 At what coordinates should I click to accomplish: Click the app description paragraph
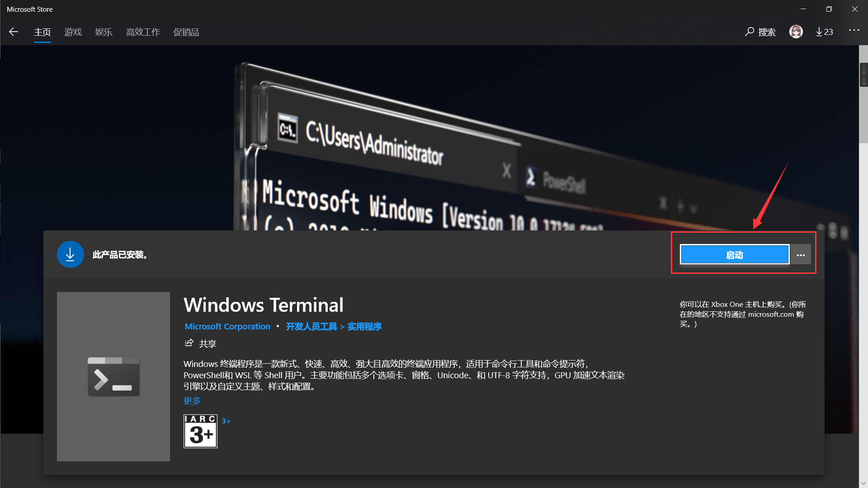(404, 375)
